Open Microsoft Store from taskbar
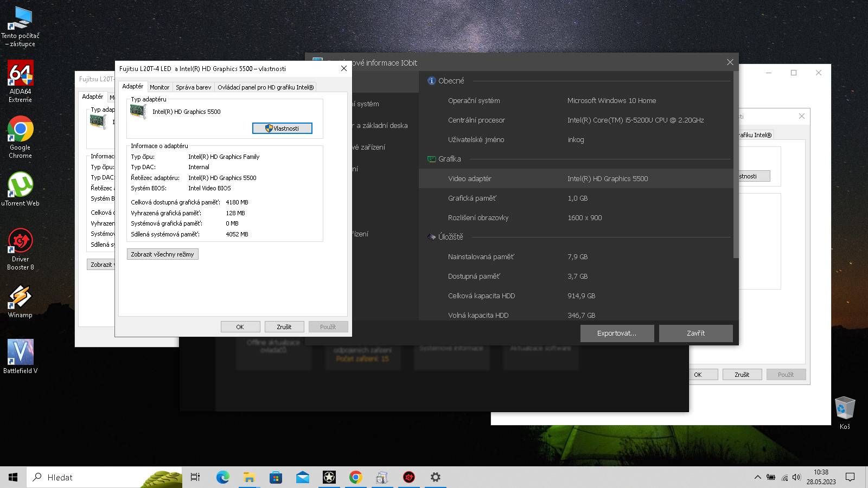This screenshot has width=868, height=488. point(276,477)
